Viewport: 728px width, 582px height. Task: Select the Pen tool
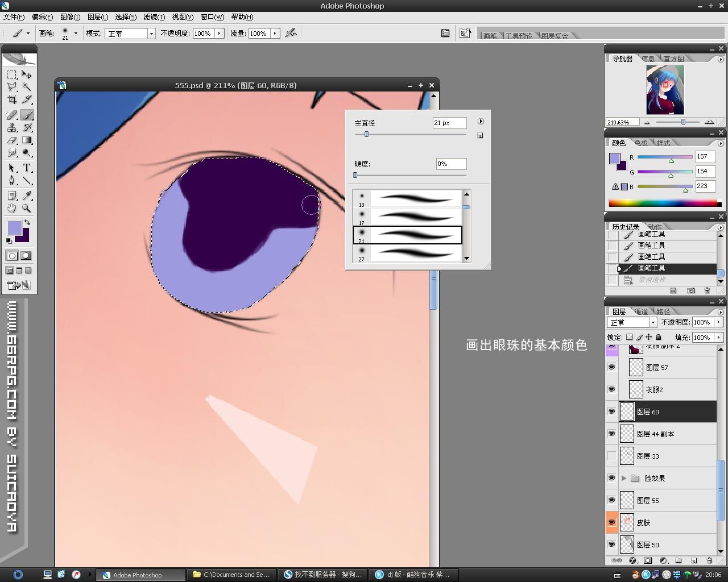click(12, 181)
